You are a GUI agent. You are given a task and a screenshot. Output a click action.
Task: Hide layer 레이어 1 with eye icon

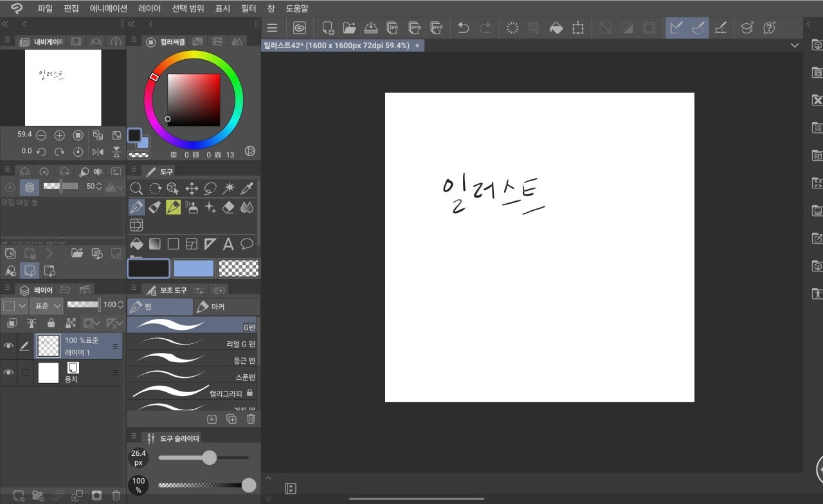8,346
